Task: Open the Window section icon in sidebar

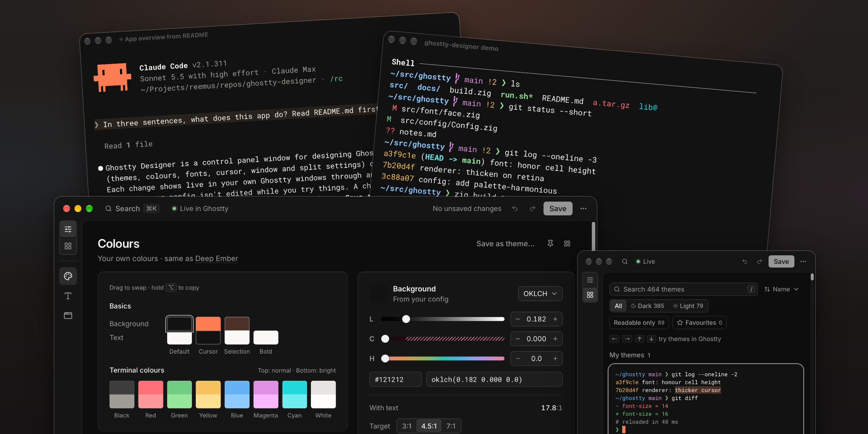Action: click(x=68, y=315)
